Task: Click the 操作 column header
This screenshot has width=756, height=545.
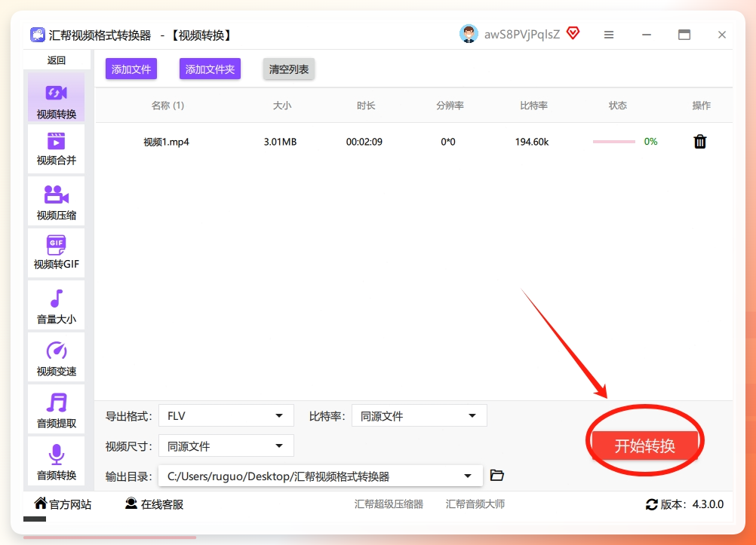Action: tap(702, 106)
